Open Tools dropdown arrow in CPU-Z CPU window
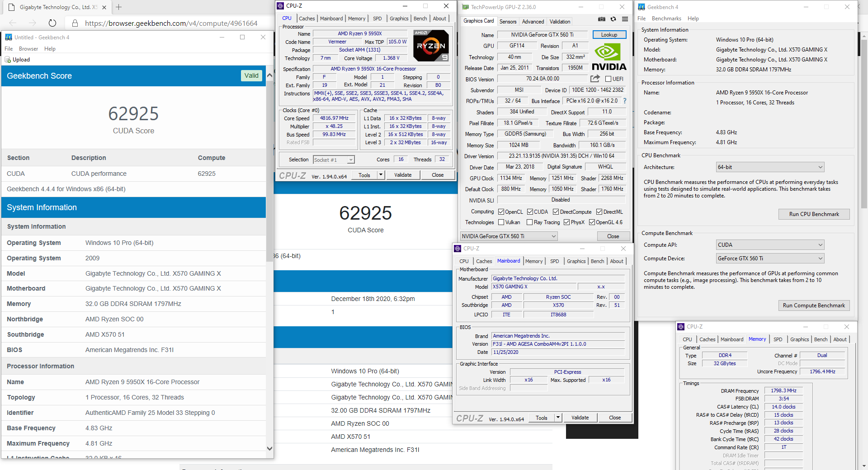 click(x=381, y=175)
